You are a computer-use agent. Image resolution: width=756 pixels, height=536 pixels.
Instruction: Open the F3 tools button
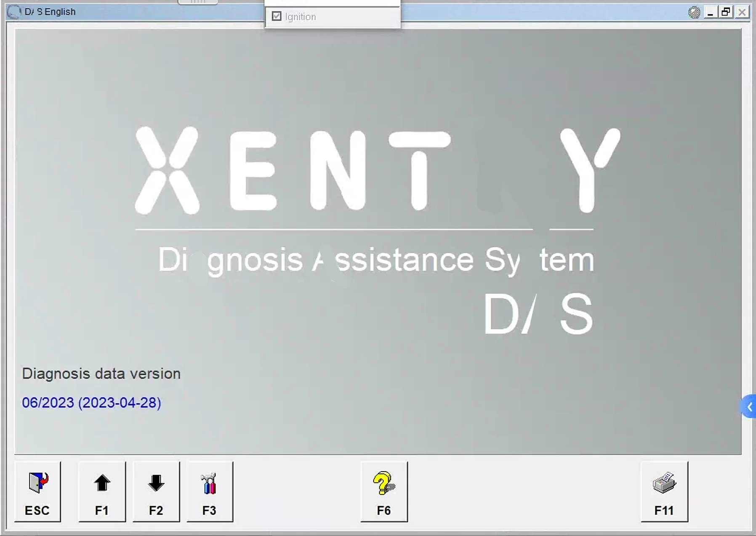[210, 491]
